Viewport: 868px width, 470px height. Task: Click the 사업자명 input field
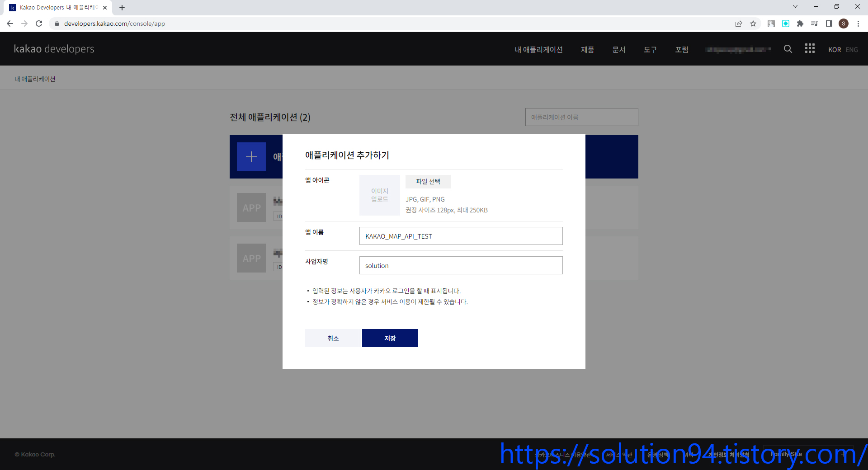(461, 265)
